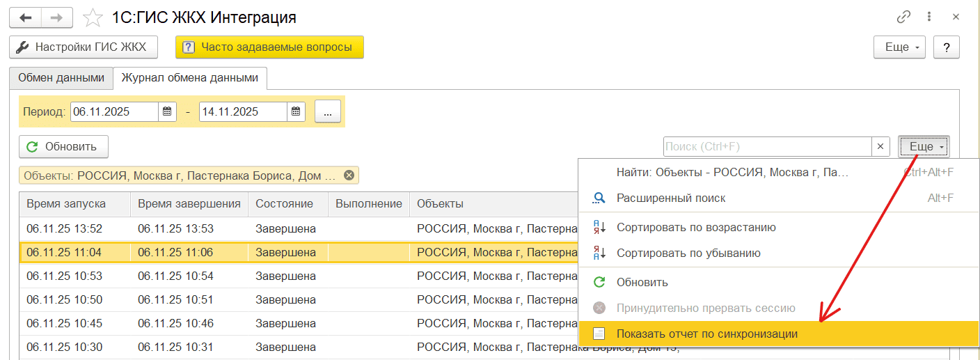Click the back navigation arrow
Viewport: 980px width, 360px height.
click(x=26, y=17)
